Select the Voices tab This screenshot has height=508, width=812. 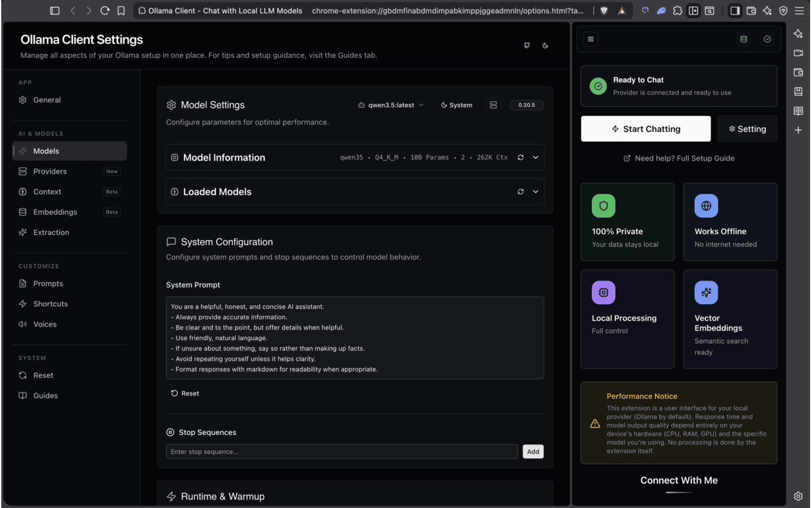tap(70, 324)
